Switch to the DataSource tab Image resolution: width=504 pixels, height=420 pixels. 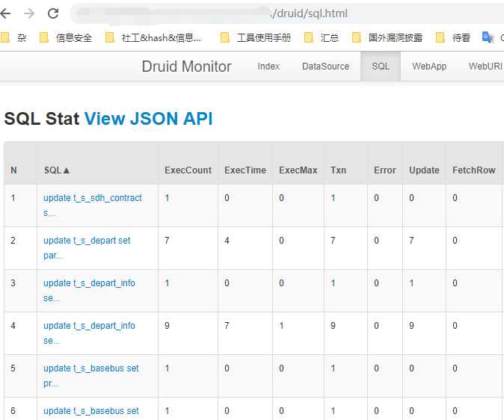pos(325,67)
